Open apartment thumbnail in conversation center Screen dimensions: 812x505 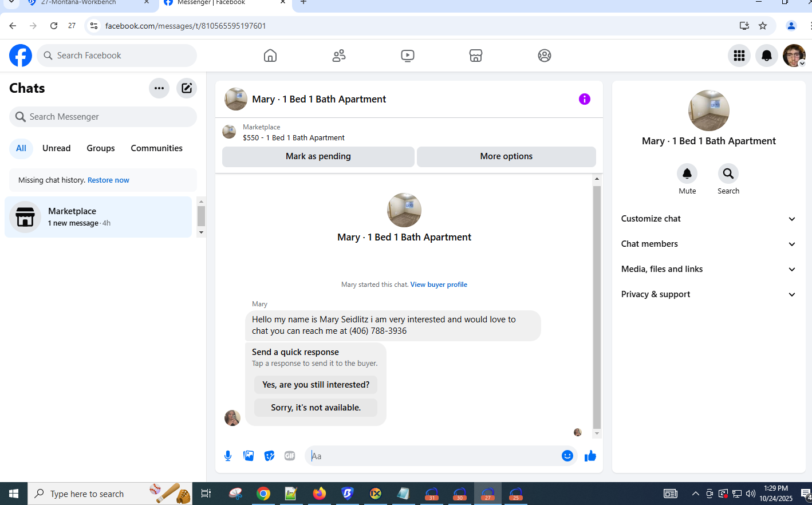click(404, 210)
